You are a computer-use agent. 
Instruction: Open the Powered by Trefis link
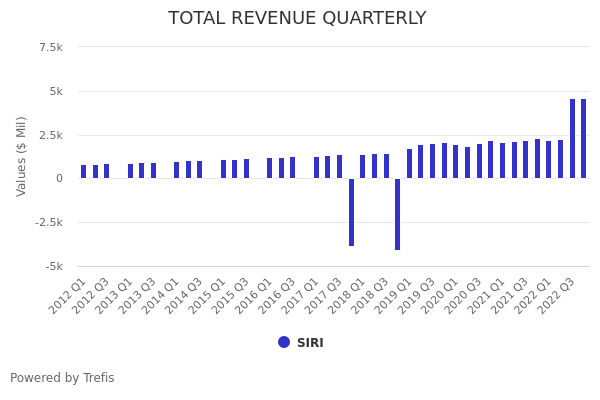click(62, 378)
